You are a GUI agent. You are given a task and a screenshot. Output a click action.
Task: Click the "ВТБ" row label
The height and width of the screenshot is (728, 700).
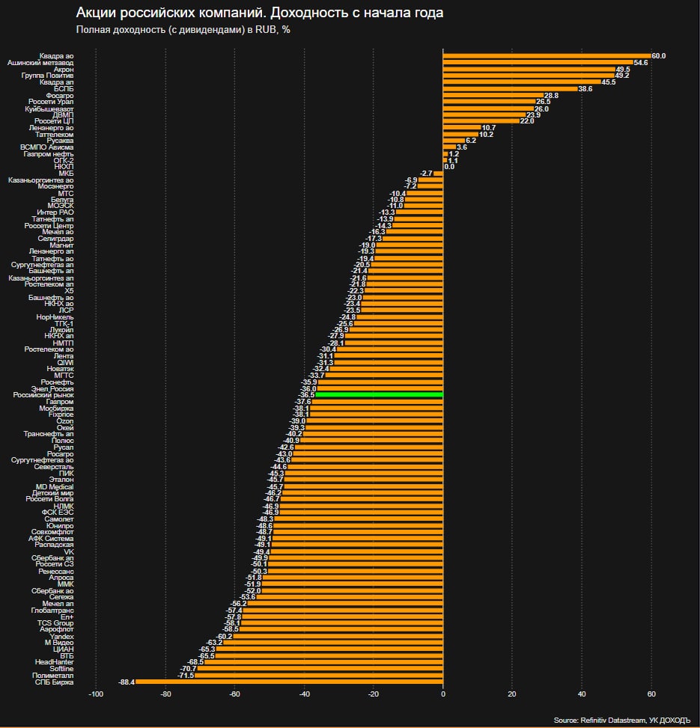tap(67, 656)
